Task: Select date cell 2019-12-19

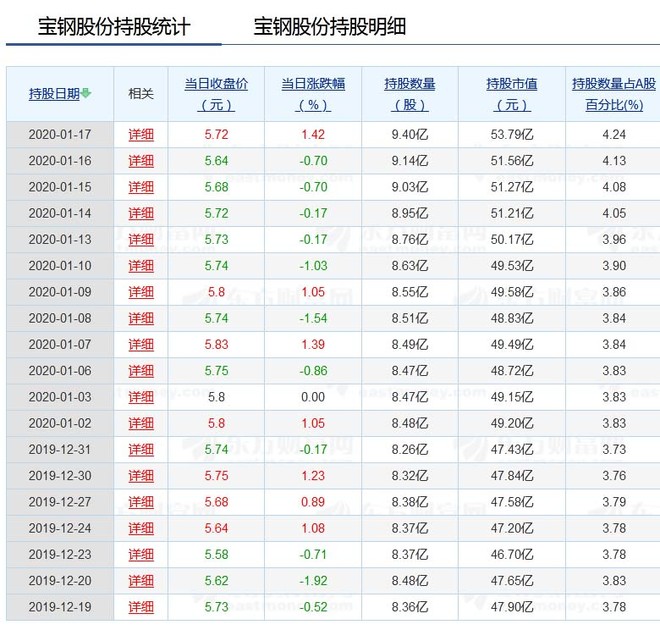Action: tap(60, 607)
